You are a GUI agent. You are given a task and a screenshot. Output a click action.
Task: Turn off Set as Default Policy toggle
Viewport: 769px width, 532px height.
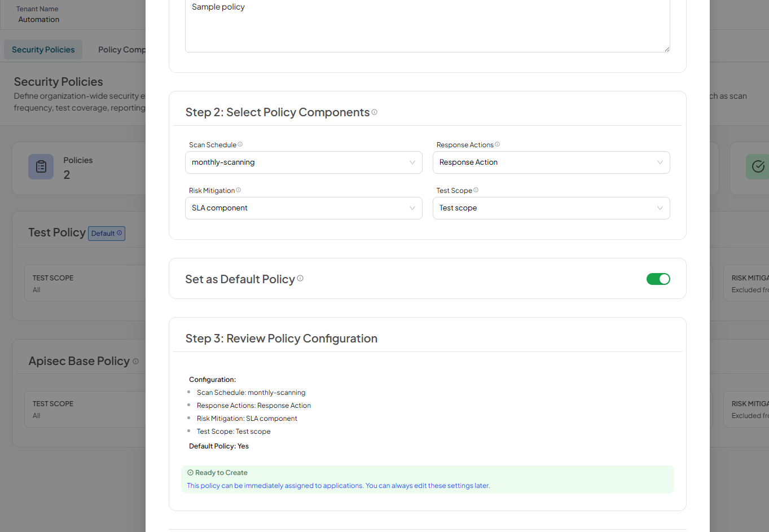tap(658, 279)
